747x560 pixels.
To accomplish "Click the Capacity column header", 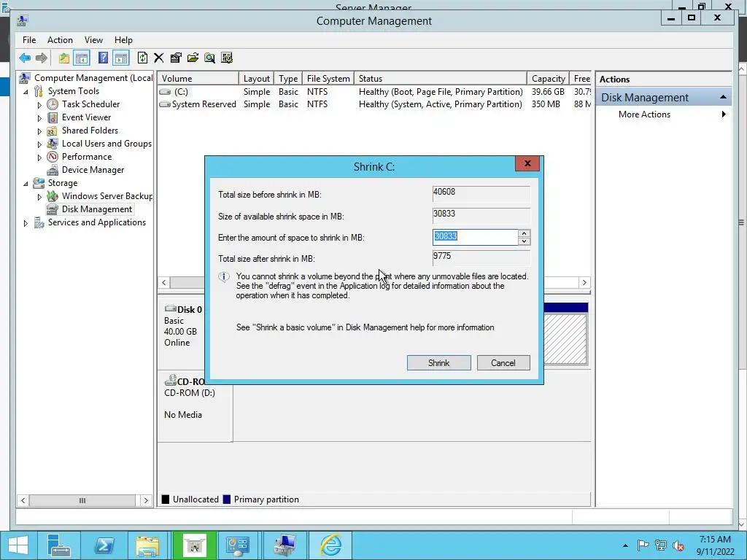I will pyautogui.click(x=549, y=79).
